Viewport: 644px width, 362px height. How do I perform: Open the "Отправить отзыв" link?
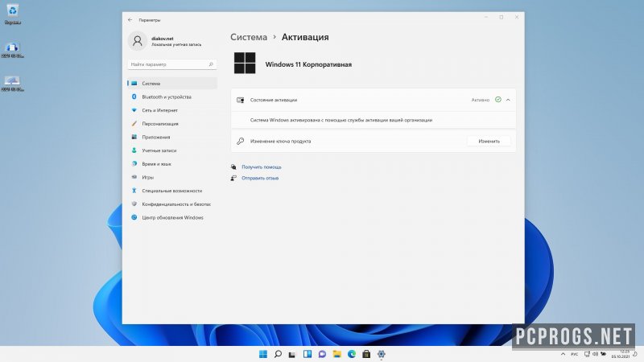[260, 178]
